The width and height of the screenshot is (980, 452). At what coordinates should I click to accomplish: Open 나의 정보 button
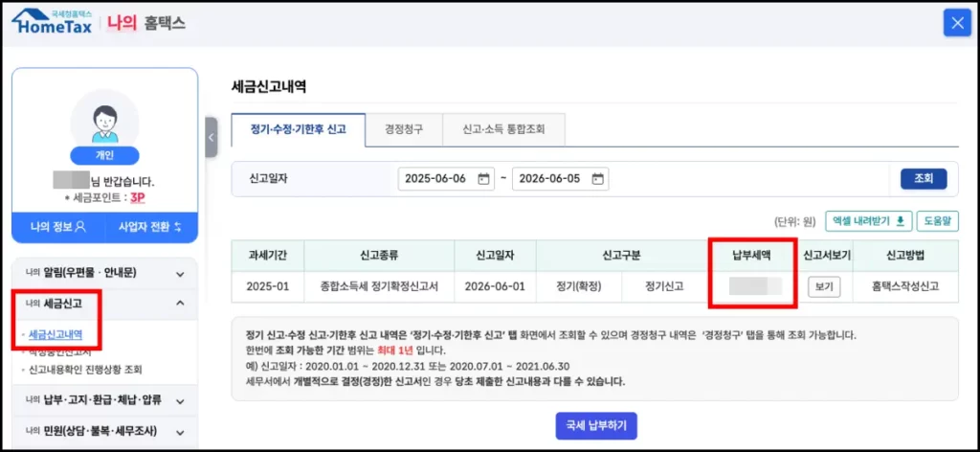[x=58, y=228]
